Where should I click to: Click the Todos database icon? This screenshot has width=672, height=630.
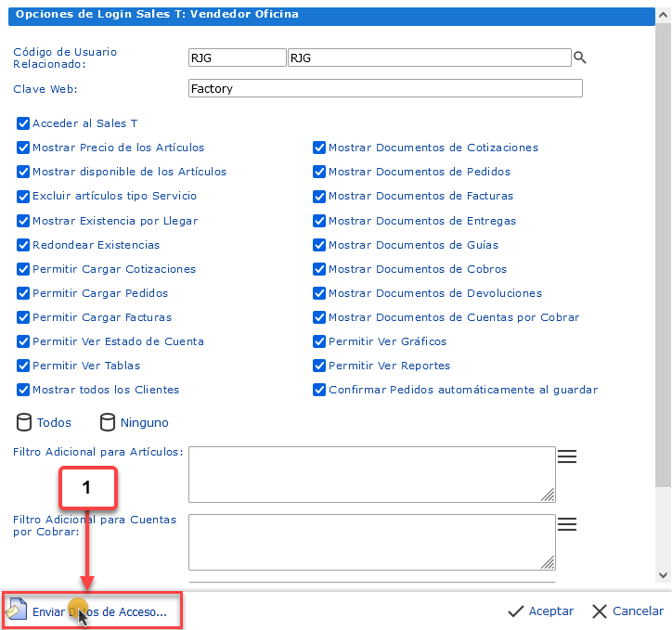(23, 422)
